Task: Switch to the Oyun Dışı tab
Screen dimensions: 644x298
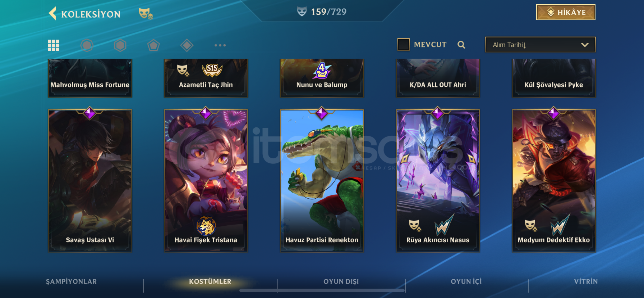Action: tap(341, 281)
